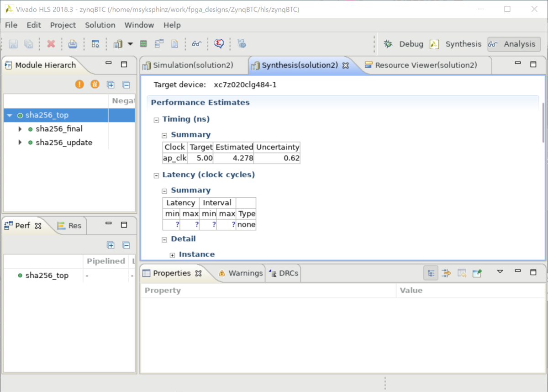The height and width of the screenshot is (392, 548).
Task: Open the report document toolbar icon
Action: [174, 44]
